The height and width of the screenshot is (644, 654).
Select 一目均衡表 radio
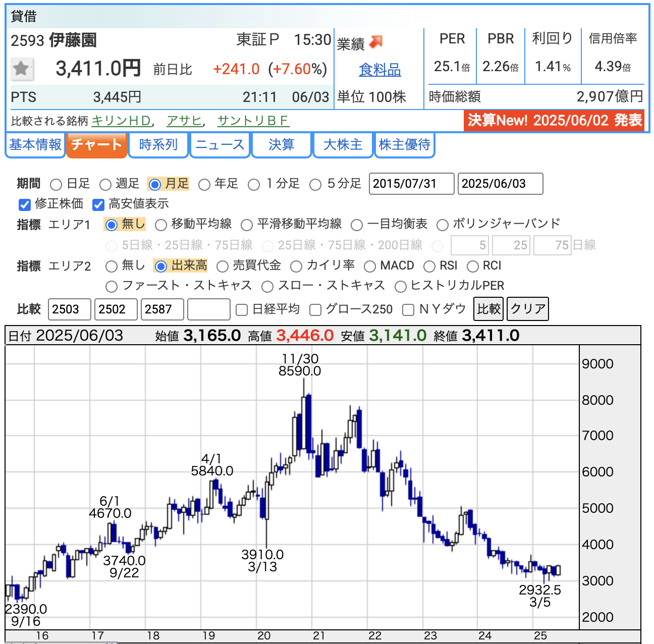point(357,225)
